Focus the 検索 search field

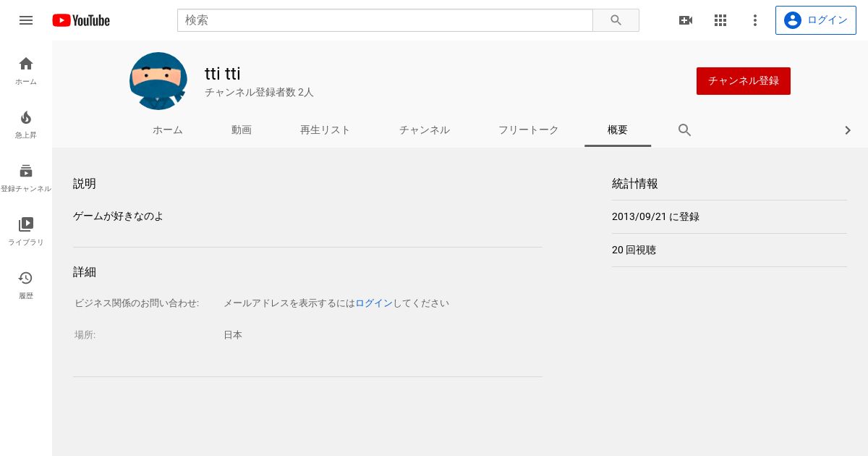click(385, 20)
